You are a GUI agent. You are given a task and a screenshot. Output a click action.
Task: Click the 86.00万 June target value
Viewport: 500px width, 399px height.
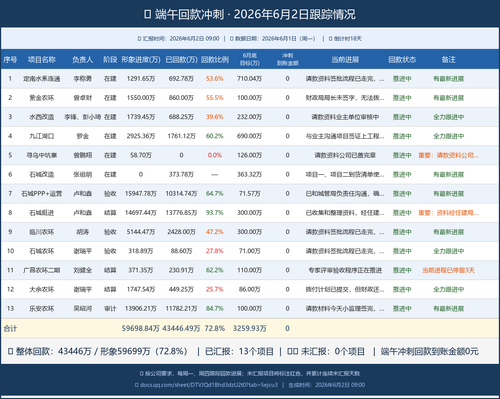250,289
